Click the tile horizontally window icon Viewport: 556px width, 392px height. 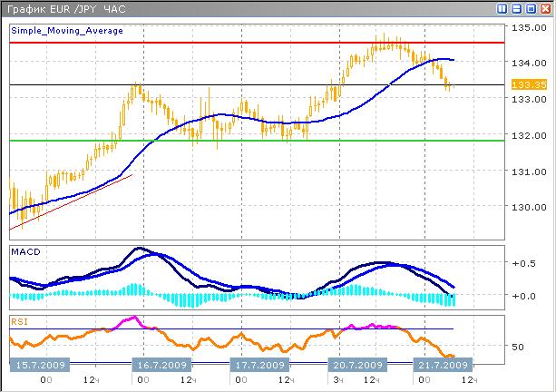pyautogui.click(x=517, y=9)
